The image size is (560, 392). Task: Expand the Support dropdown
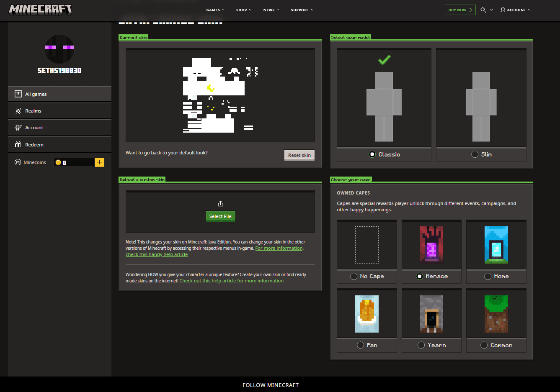pyautogui.click(x=302, y=10)
